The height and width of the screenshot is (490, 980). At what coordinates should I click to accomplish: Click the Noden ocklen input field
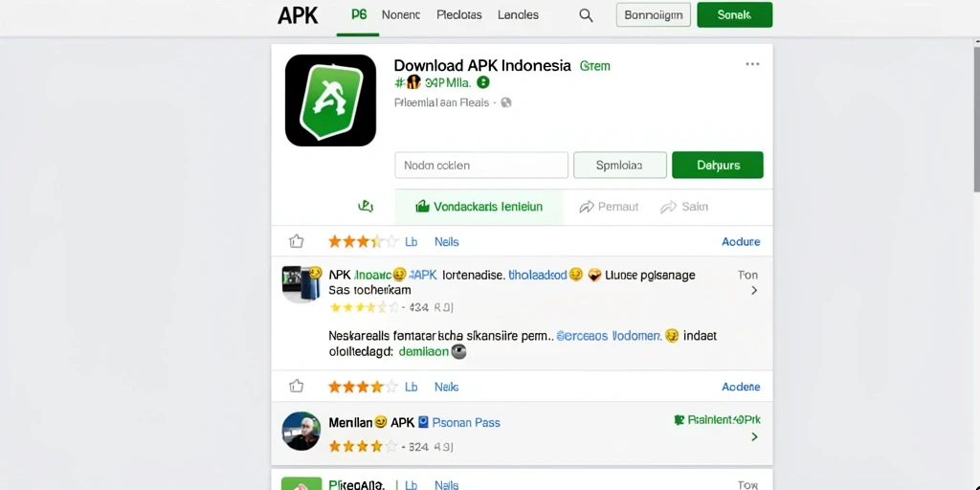click(x=481, y=165)
